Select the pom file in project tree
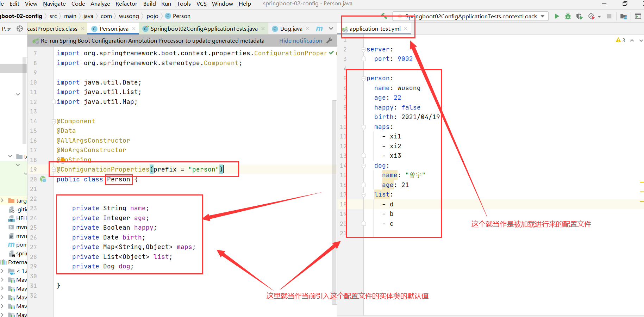The image size is (644, 317). pos(18,244)
